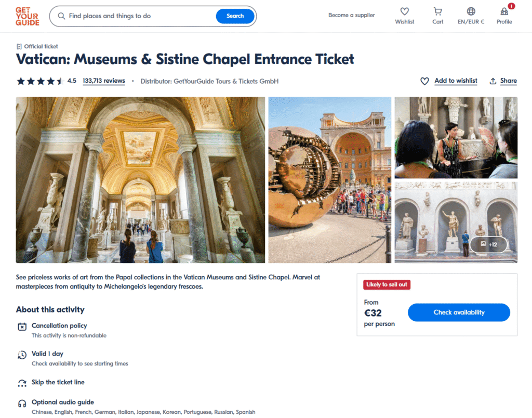Click the blue Search button
This screenshot has width=532, height=418.
(x=235, y=16)
